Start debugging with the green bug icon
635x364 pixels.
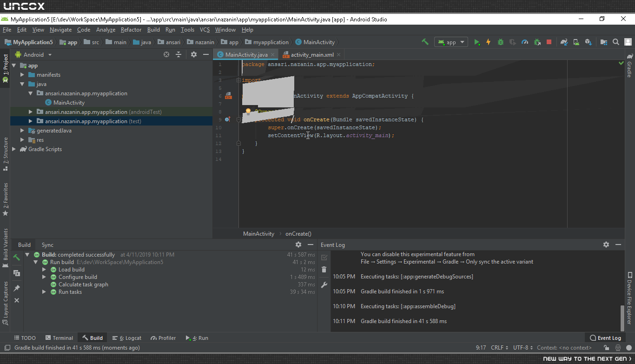[501, 42]
